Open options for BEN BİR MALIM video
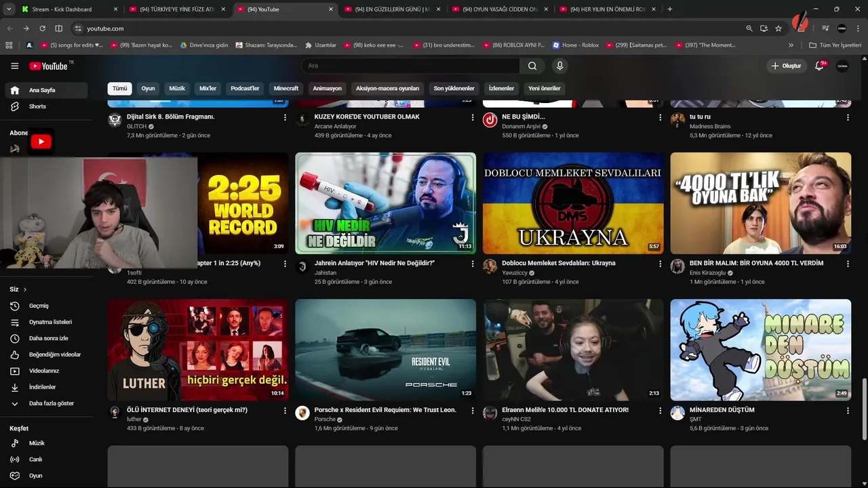This screenshot has width=868, height=488. click(848, 264)
